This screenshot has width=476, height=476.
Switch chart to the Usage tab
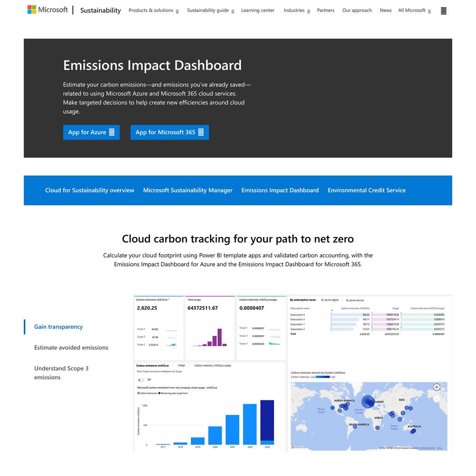click(181, 366)
